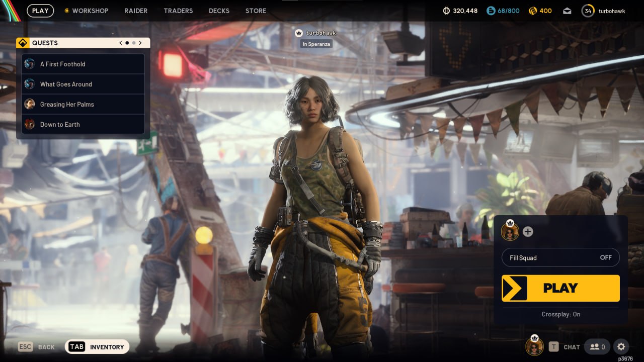
Task: Select the first quests page dot
Action: click(x=127, y=43)
